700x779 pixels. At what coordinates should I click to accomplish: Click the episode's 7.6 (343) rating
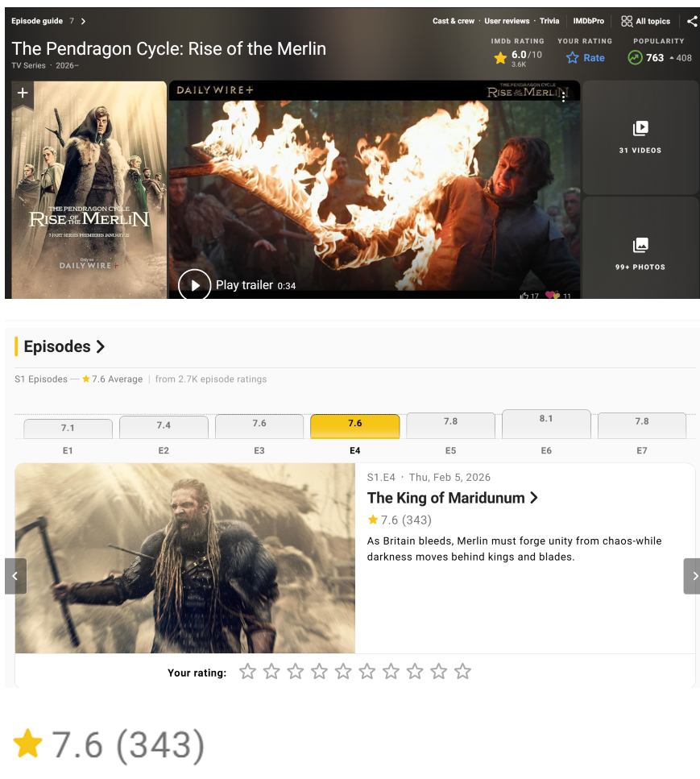click(400, 520)
